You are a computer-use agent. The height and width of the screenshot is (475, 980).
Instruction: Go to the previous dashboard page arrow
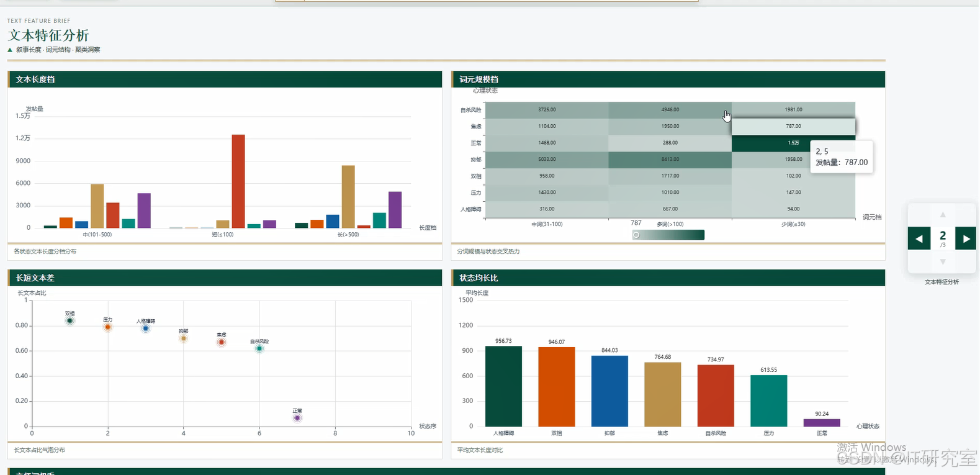tap(919, 238)
